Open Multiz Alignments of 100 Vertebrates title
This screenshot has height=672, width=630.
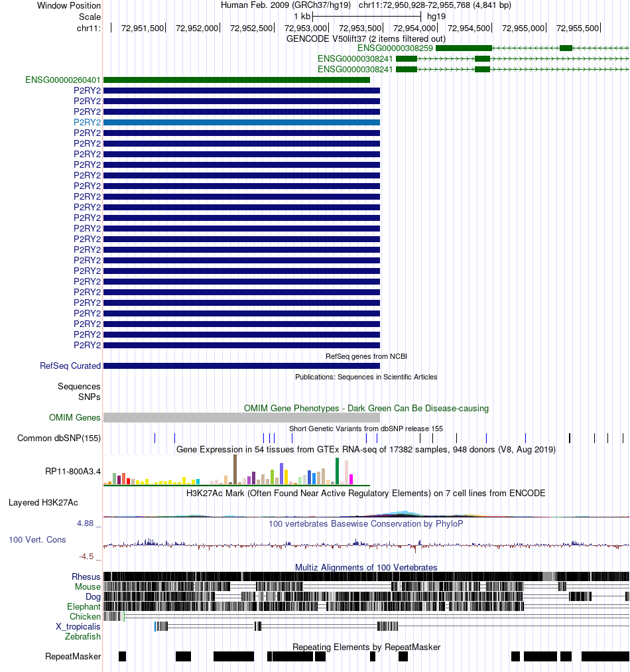click(x=366, y=567)
